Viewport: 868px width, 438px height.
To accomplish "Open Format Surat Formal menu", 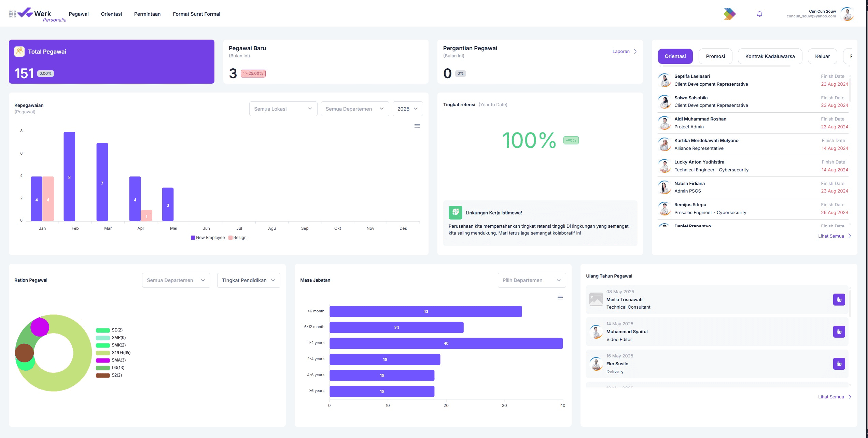I will click(x=196, y=14).
